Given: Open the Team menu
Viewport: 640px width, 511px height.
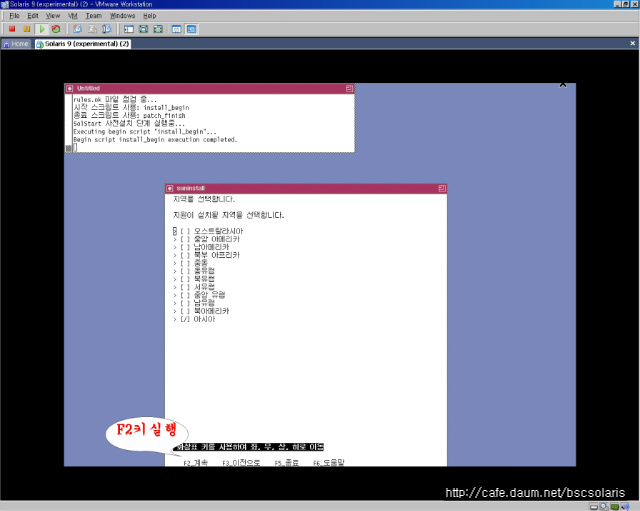Looking at the screenshot, I should tap(93, 16).
